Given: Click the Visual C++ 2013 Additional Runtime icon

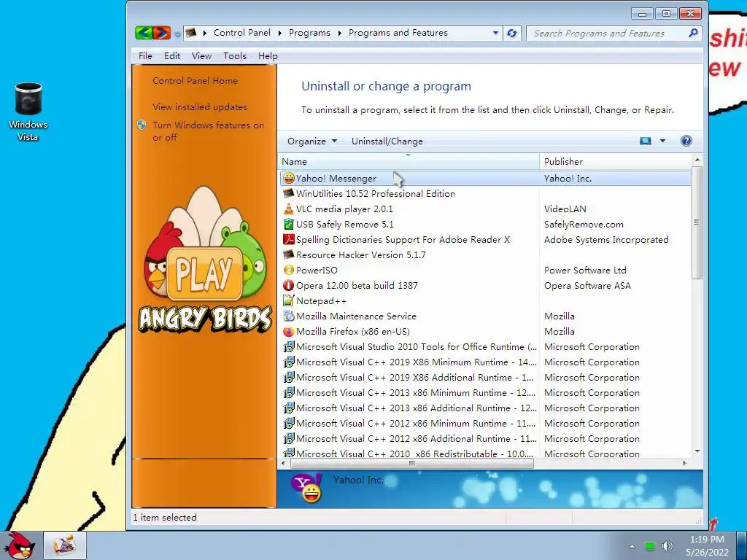Looking at the screenshot, I should pos(288,408).
